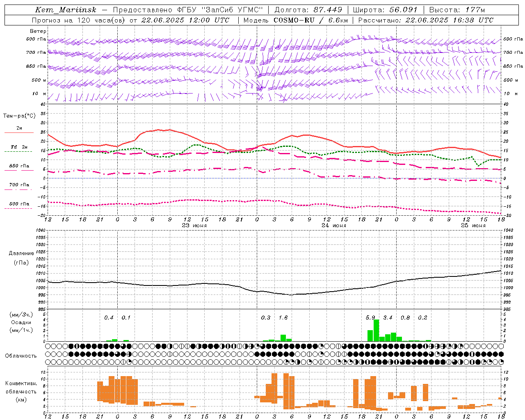Click the 5.9 precipitation total value
The width and height of the screenshot is (525, 420).
click(x=370, y=318)
